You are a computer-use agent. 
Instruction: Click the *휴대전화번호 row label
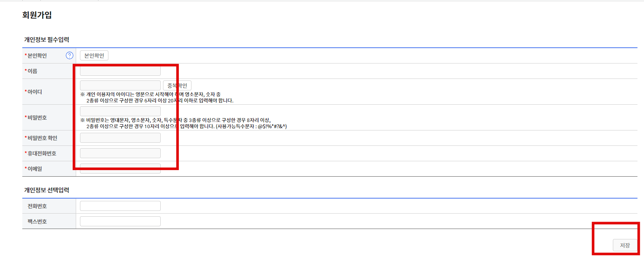(x=40, y=154)
